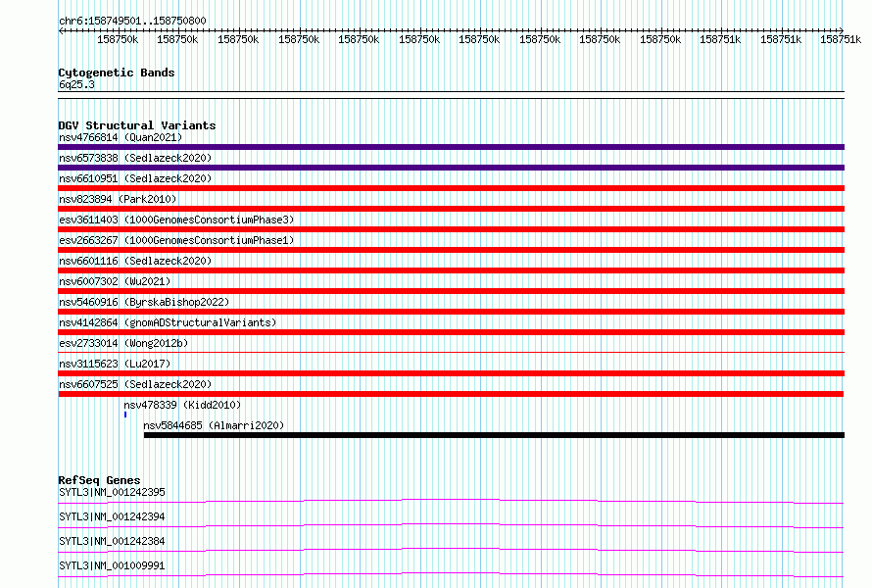
Task: Click the DGV Structural Variants track title
Action: point(137,125)
